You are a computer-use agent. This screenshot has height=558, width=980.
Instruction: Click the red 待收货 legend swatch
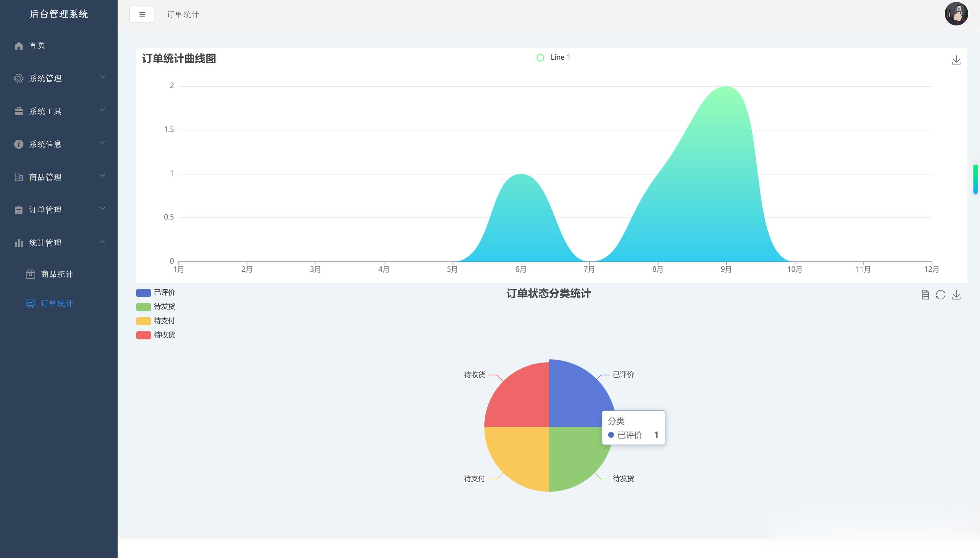[143, 335]
